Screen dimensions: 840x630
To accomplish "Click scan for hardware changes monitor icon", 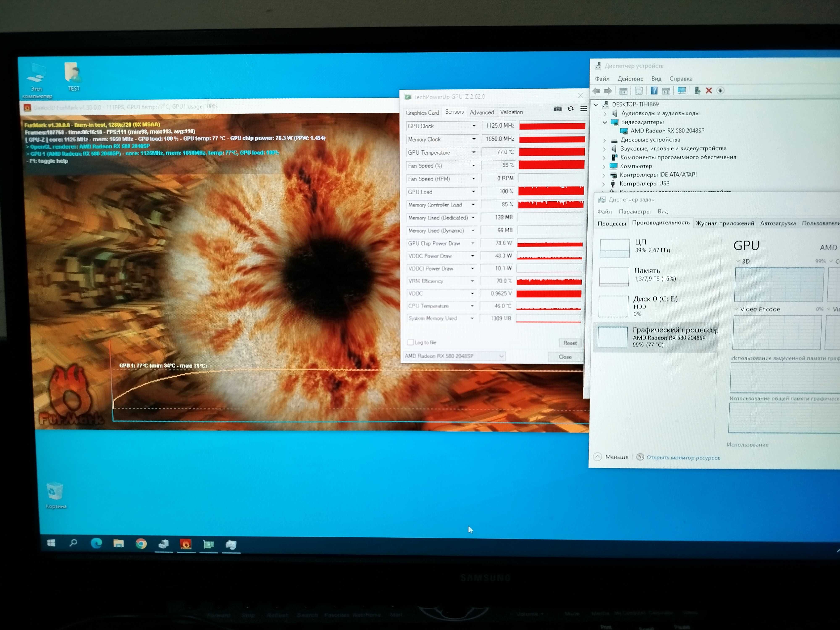I will click(x=682, y=90).
